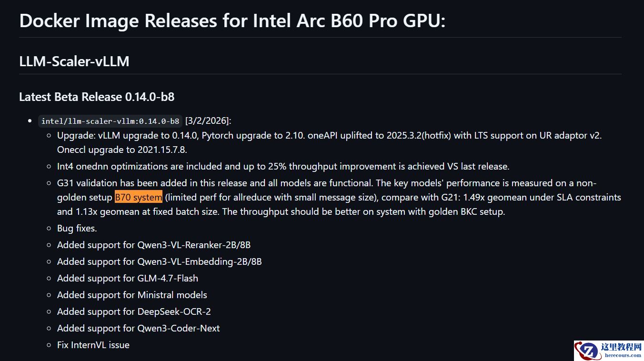Click the Ministral models support item
The image size is (644, 361).
132,295
